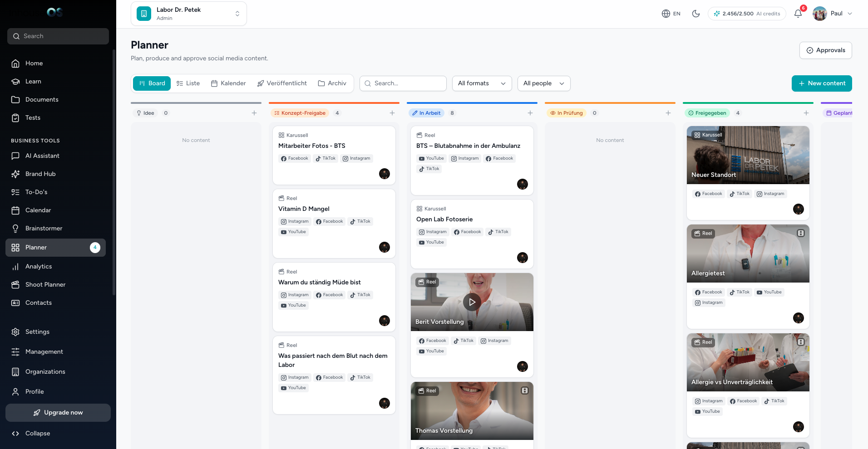Select Planner in sidebar
This screenshot has height=449, width=868.
coord(55,248)
